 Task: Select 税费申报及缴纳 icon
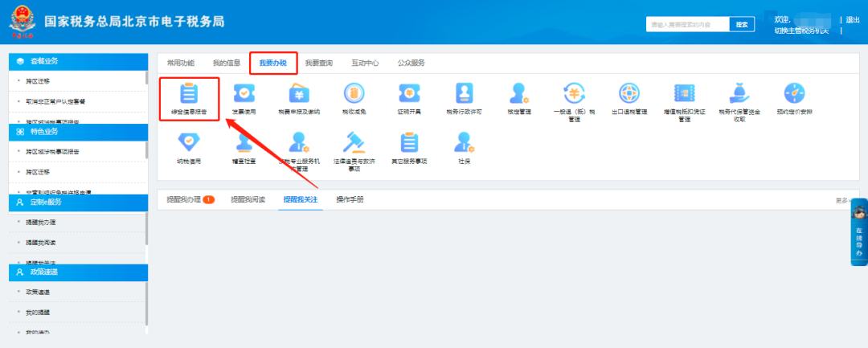coord(299,93)
